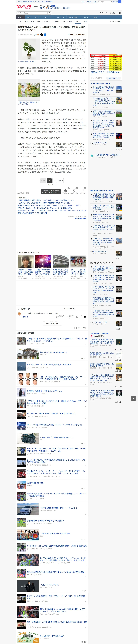Click the うーん reaction icon
This screenshot has height=644, width=138.
pos(77,317)
